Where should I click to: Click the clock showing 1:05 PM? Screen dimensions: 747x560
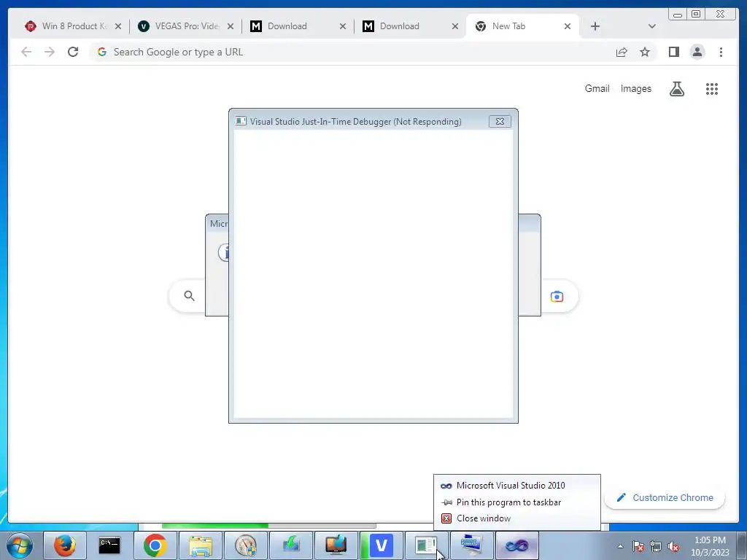[x=710, y=546]
